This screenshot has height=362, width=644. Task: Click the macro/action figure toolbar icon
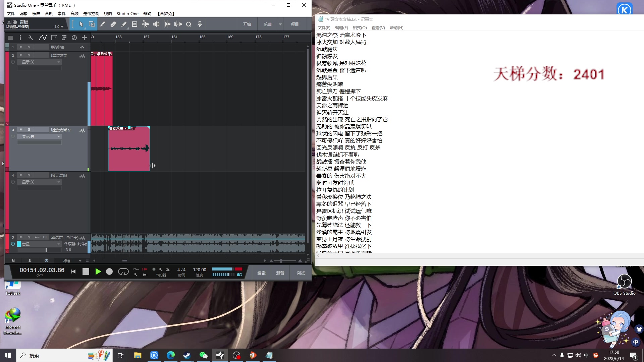pyautogui.click(x=200, y=24)
